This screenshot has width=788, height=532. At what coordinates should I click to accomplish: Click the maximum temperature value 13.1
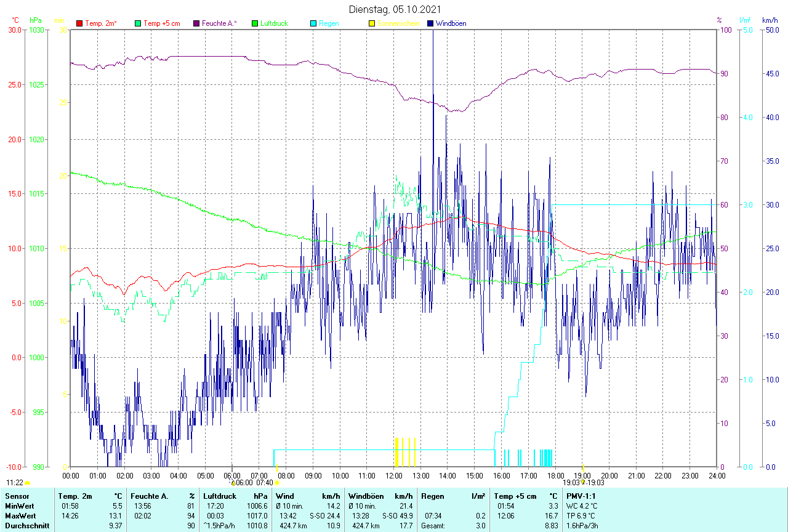point(116,516)
